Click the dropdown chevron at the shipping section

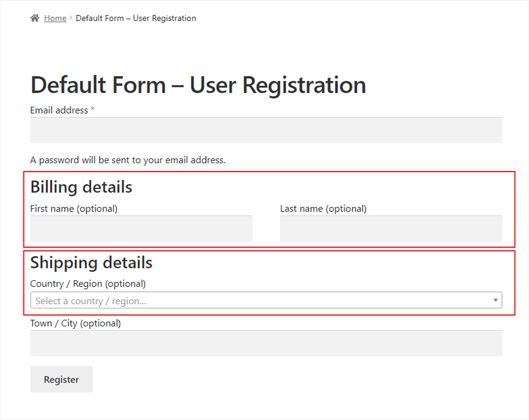pos(495,300)
